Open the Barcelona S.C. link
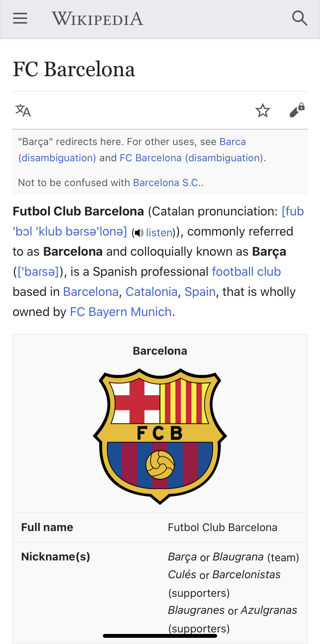This screenshot has height=644, width=320. [x=168, y=183]
